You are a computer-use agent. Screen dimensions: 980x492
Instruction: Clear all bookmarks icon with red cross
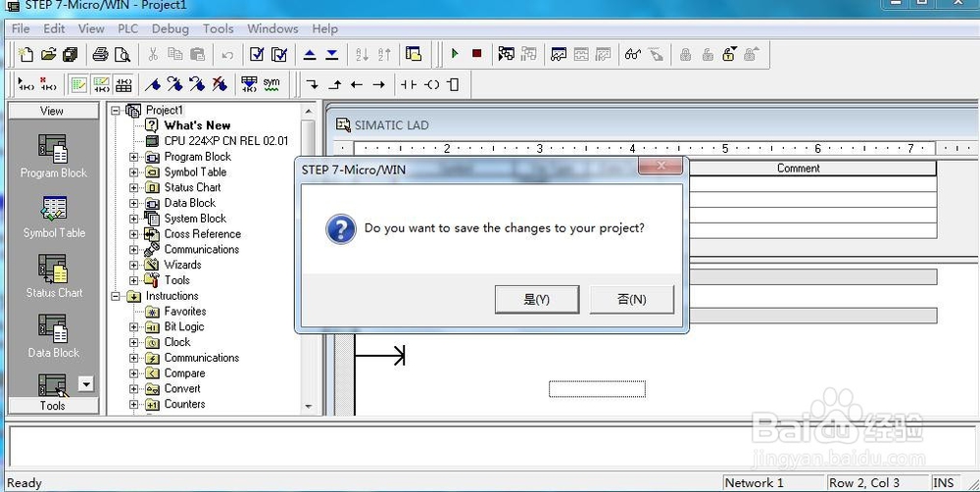220,83
